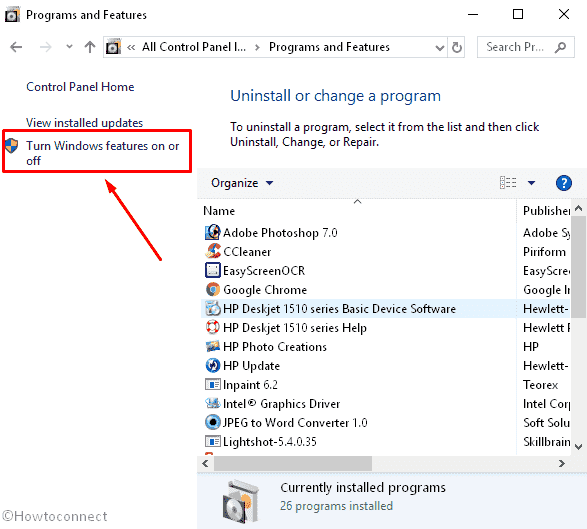Click the Adobe Photoshop 7.0 program icon
This screenshot has height=529, width=587.
(x=213, y=232)
